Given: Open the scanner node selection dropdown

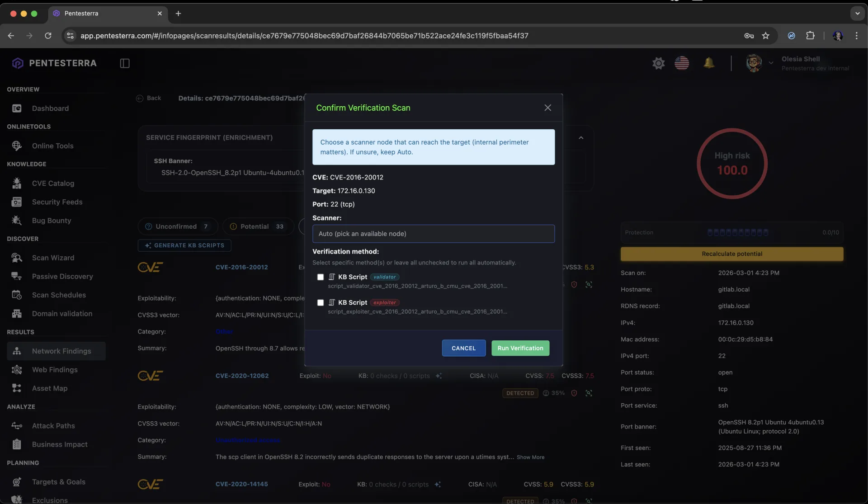Looking at the screenshot, I should tap(434, 234).
